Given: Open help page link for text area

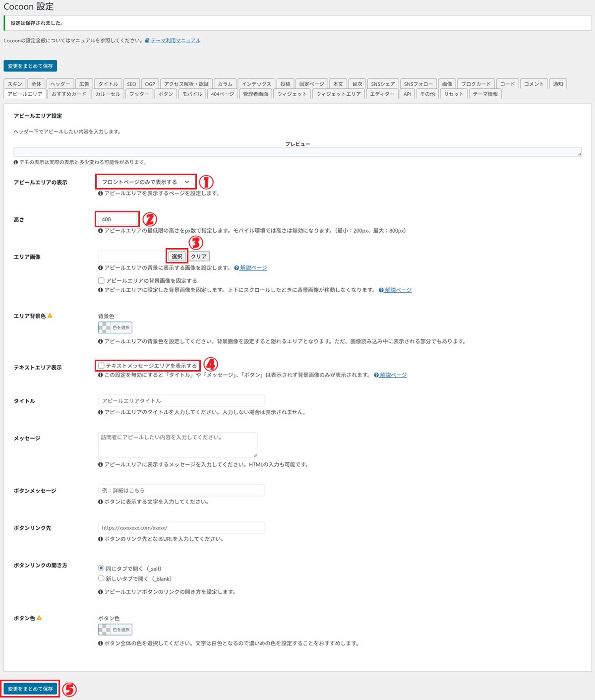Looking at the screenshot, I should coord(393,375).
